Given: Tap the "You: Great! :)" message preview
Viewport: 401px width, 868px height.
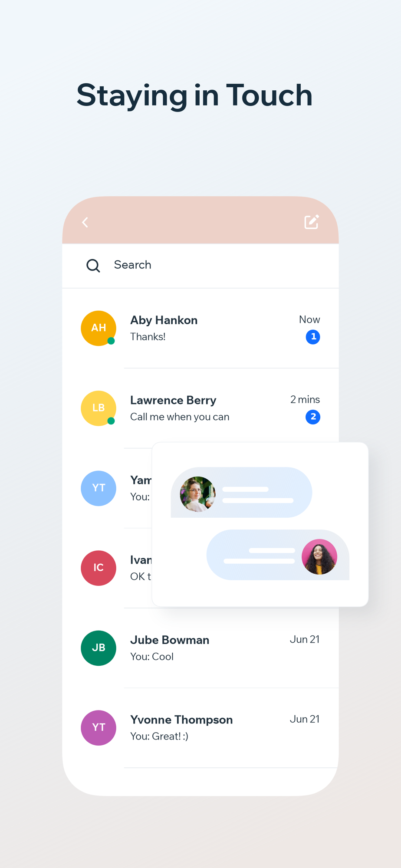Looking at the screenshot, I should 159,736.
